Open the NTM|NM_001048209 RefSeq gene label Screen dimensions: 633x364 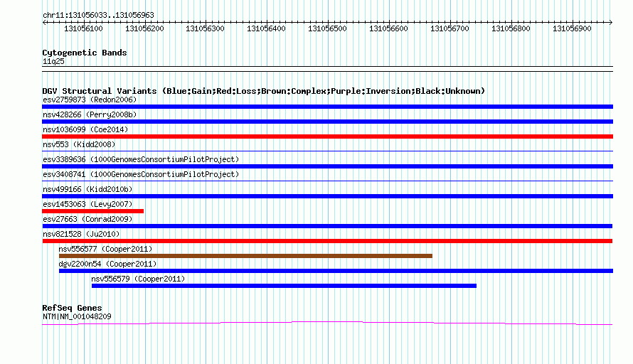pyautogui.click(x=77, y=317)
